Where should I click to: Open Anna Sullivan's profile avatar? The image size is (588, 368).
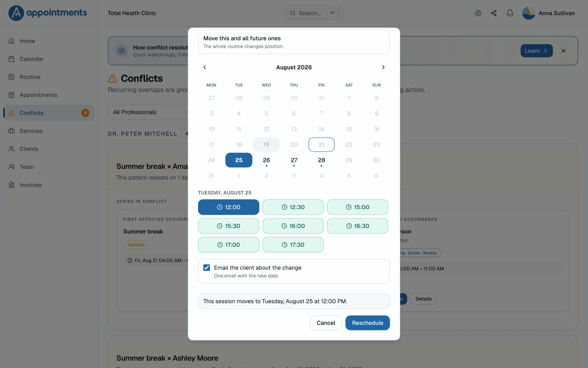(528, 13)
